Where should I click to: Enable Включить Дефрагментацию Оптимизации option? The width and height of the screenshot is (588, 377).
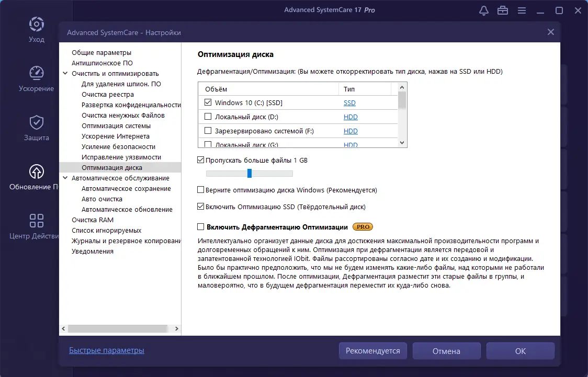pyautogui.click(x=200, y=227)
